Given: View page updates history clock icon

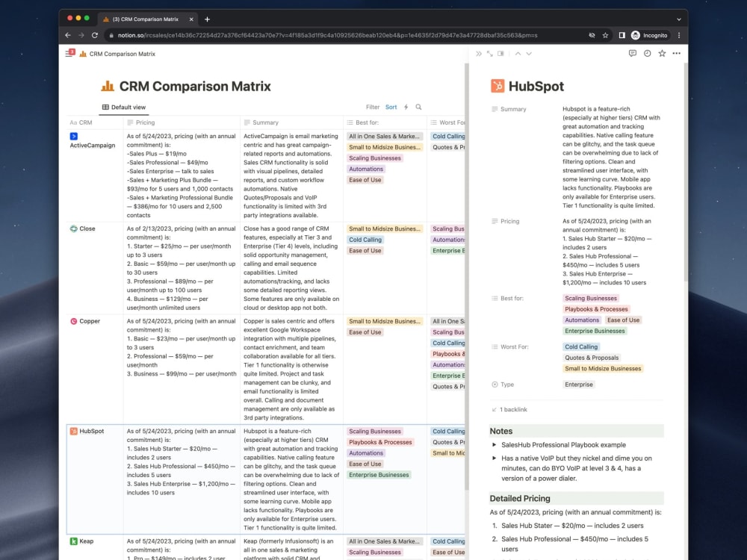Looking at the screenshot, I should pos(647,53).
